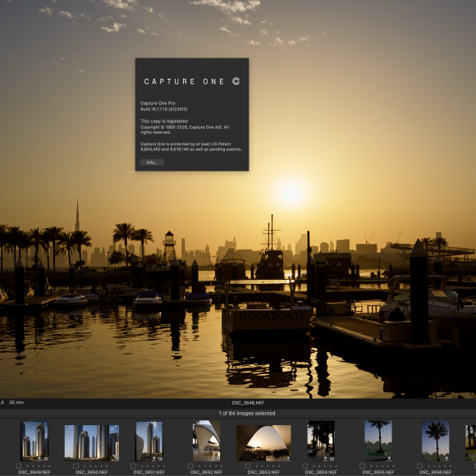Image resolution: width=476 pixels, height=476 pixels.
Task: Select the DSC_3650.NEF thumbnail
Action: tap(92, 442)
